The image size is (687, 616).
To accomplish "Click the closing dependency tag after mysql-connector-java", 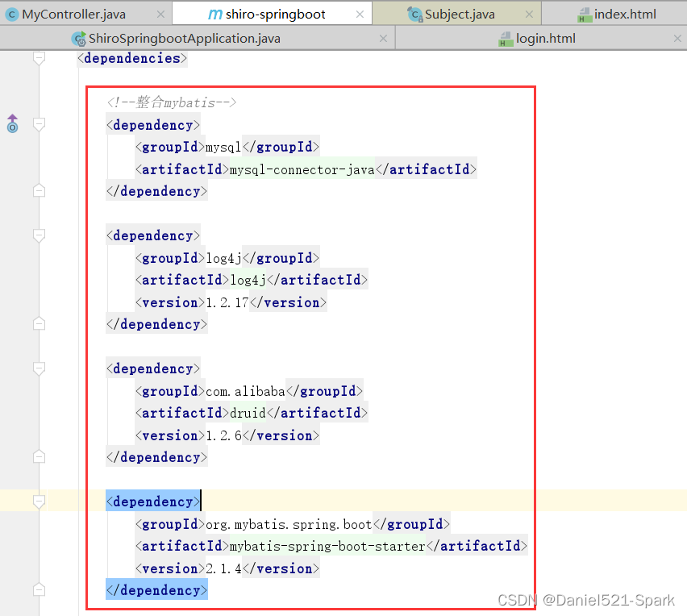I will [157, 191].
